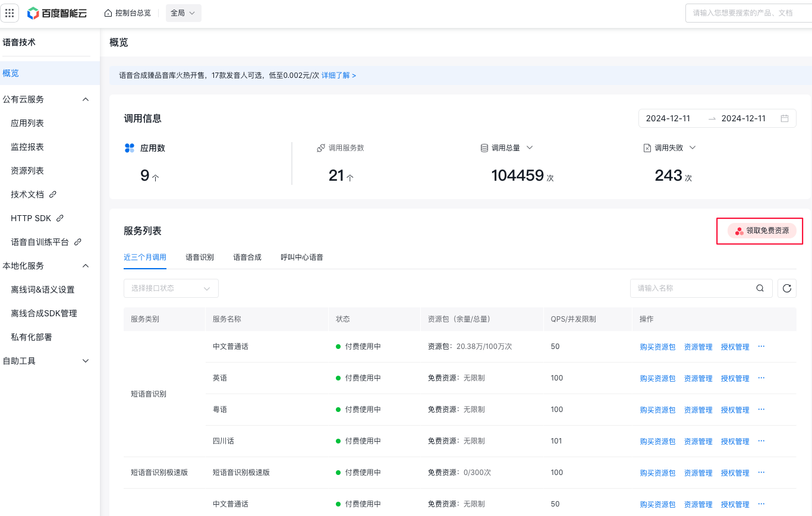The width and height of the screenshot is (812, 516).
Task: Click 资源管理 for 中文普通话 20.38万 row
Action: click(x=698, y=347)
